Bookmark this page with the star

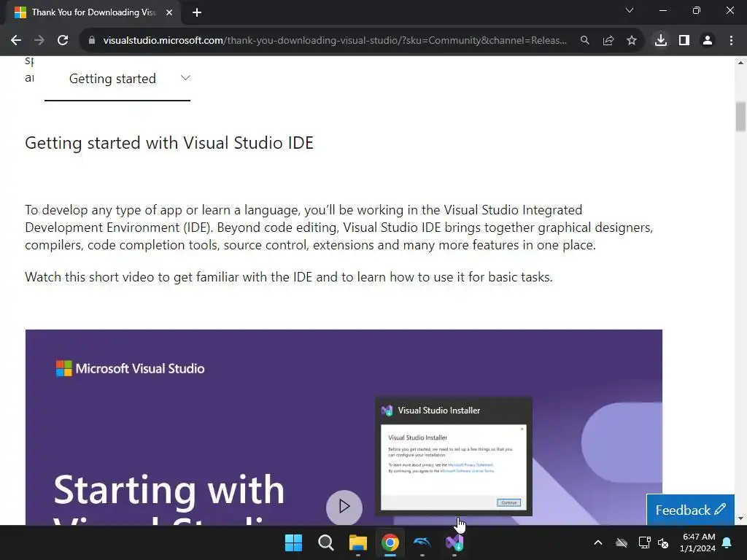[632, 41]
